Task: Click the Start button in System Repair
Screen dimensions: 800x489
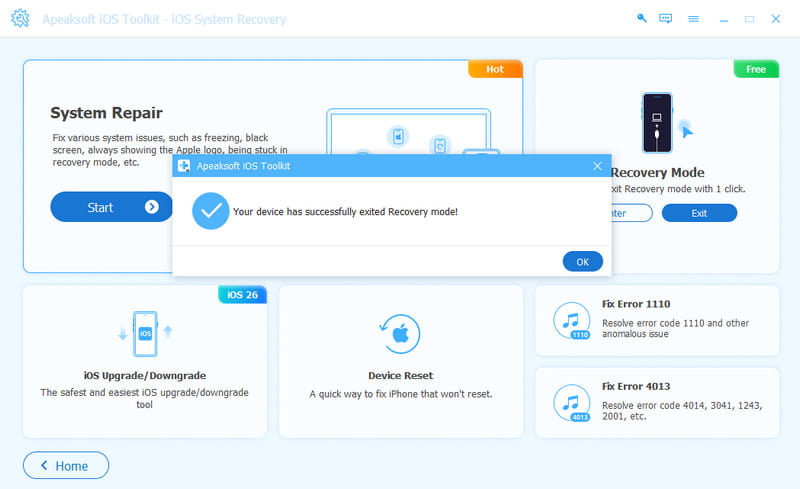Action: click(x=111, y=207)
